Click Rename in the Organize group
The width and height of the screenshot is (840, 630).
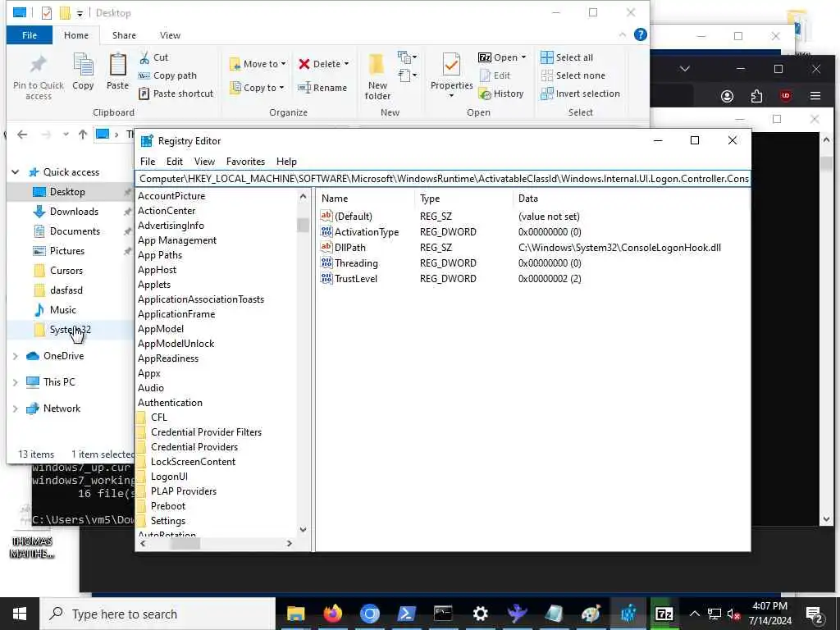click(322, 88)
